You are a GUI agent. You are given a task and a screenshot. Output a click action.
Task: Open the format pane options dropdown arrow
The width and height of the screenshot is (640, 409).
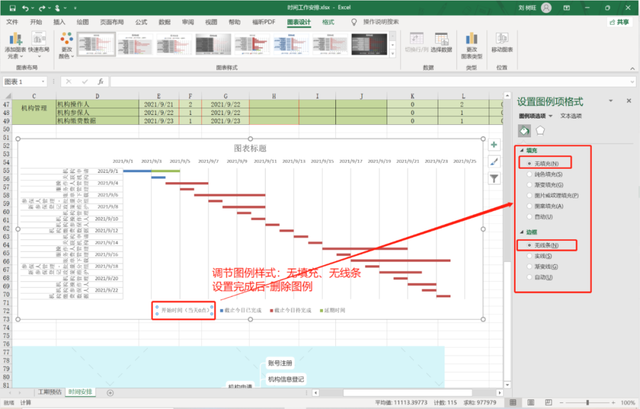(611, 100)
